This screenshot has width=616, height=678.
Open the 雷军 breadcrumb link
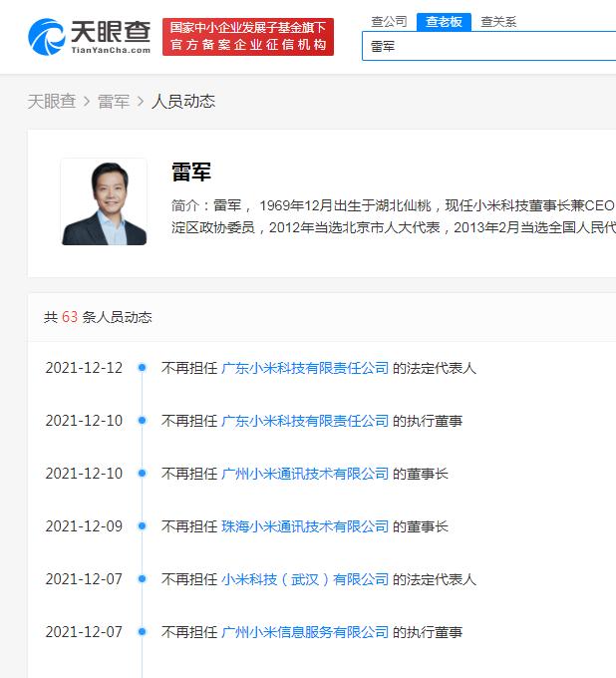(x=114, y=101)
